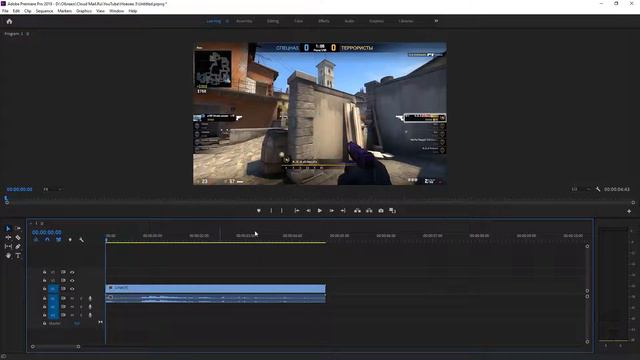This screenshot has width=640, height=360.
Task: Export frame with camera icon
Action: (381, 211)
